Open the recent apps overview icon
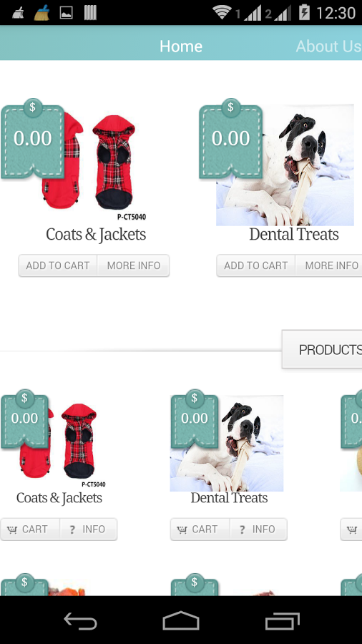Screen dimensions: 362x644 283,620
